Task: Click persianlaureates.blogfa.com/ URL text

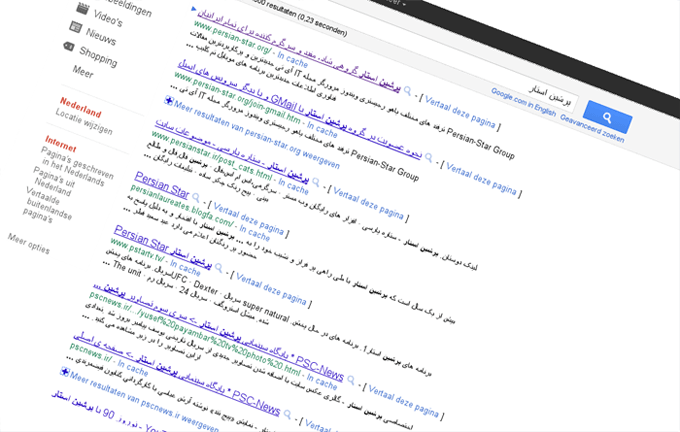Action: pyautogui.click(x=182, y=206)
